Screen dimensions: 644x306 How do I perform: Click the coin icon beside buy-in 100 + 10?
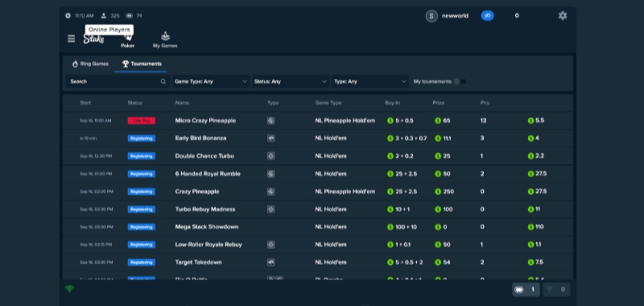pyautogui.click(x=390, y=227)
